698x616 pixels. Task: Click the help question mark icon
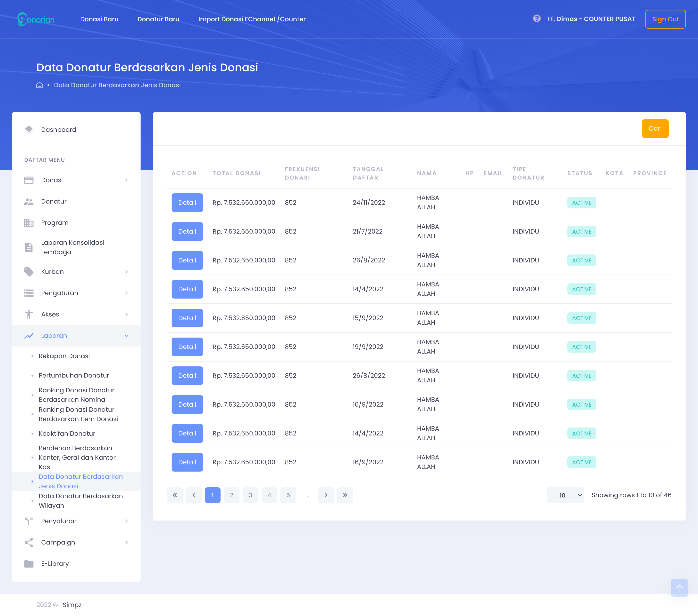[x=537, y=19]
